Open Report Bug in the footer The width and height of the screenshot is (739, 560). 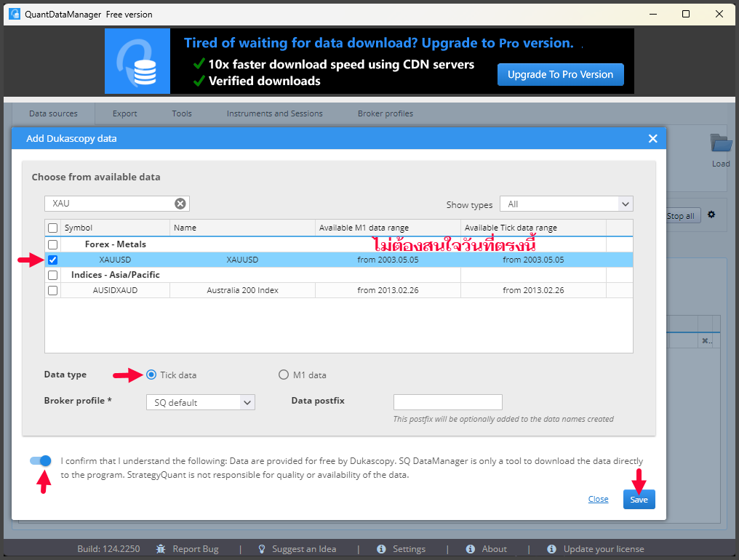(x=196, y=549)
